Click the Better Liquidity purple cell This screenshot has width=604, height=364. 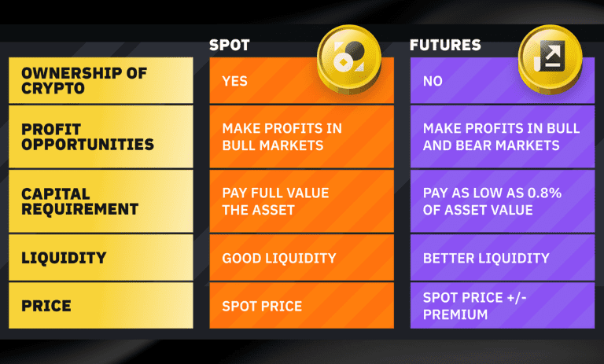(x=503, y=258)
